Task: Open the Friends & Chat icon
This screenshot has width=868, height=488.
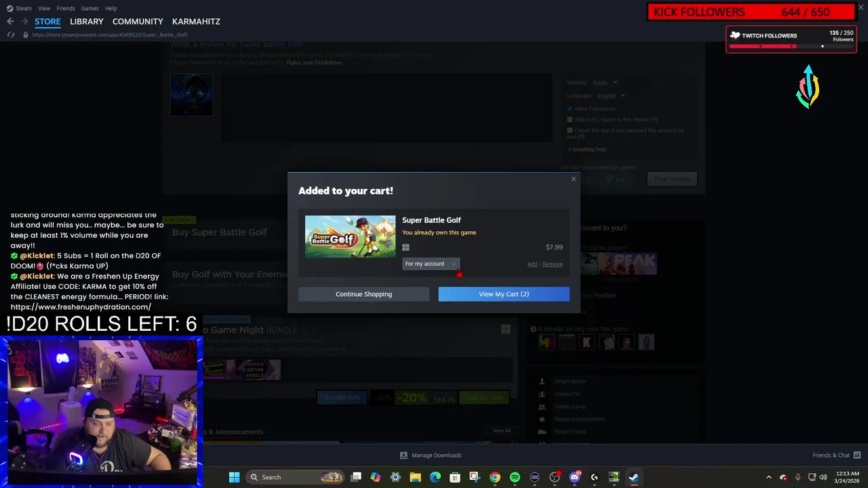Action: (x=857, y=455)
